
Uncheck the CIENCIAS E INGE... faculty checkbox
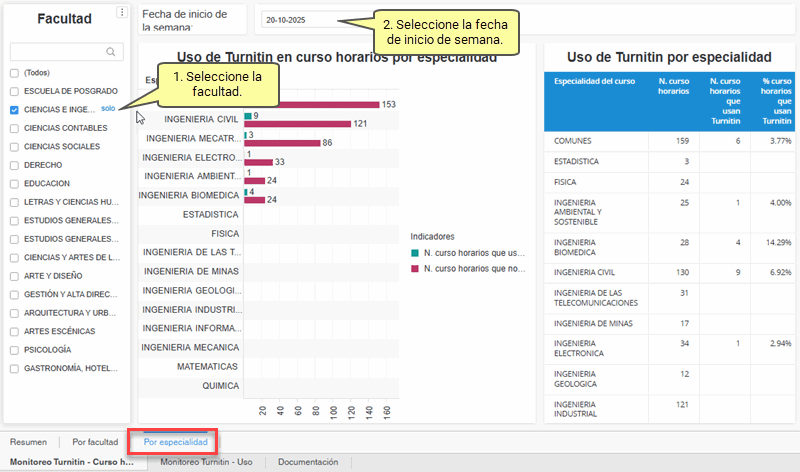[x=14, y=110]
